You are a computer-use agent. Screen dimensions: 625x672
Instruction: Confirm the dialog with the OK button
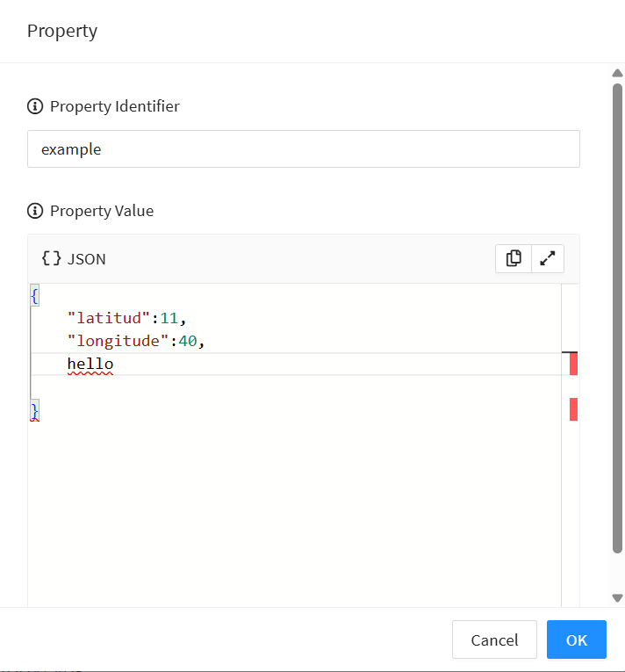coord(576,639)
